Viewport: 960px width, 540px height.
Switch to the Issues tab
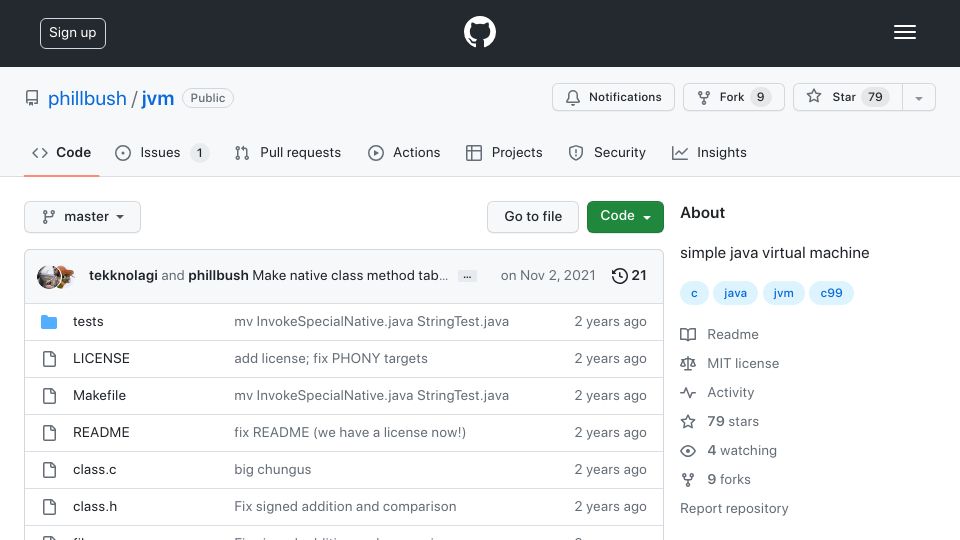(162, 152)
